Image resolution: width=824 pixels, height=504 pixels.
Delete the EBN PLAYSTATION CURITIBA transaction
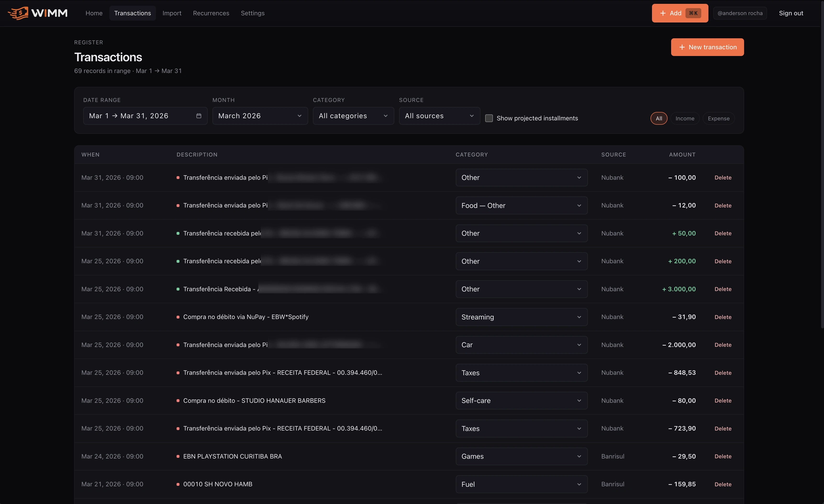coord(723,456)
